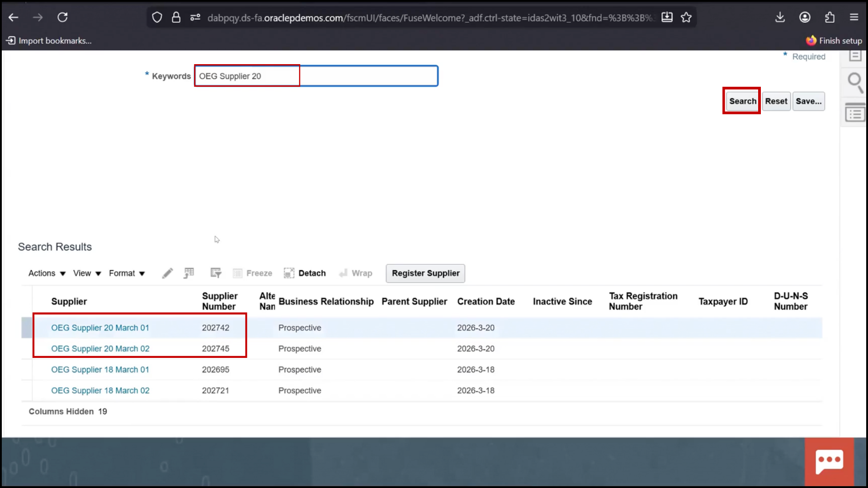Click the Business Relationship column header
Viewport: 868px width, 488px height.
coord(326,301)
